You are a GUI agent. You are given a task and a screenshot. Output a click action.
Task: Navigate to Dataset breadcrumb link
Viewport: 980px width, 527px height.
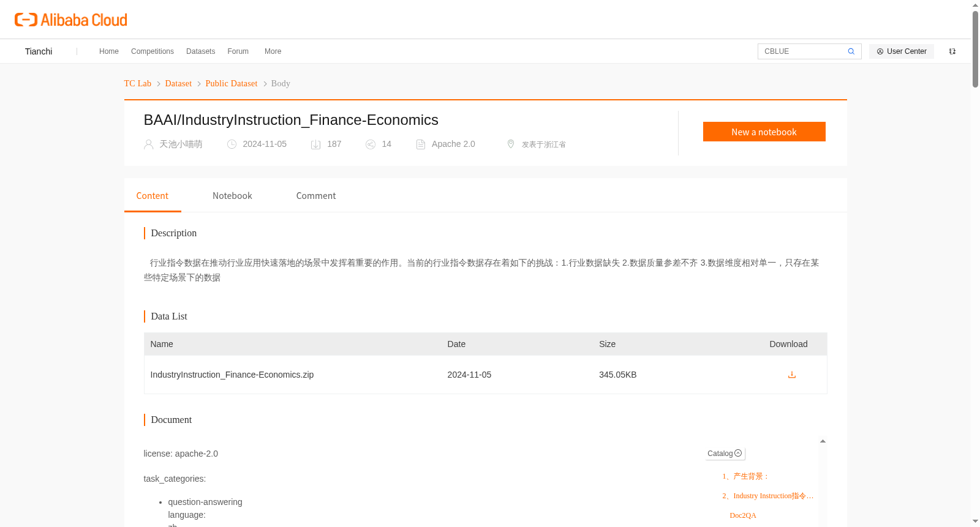[178, 84]
